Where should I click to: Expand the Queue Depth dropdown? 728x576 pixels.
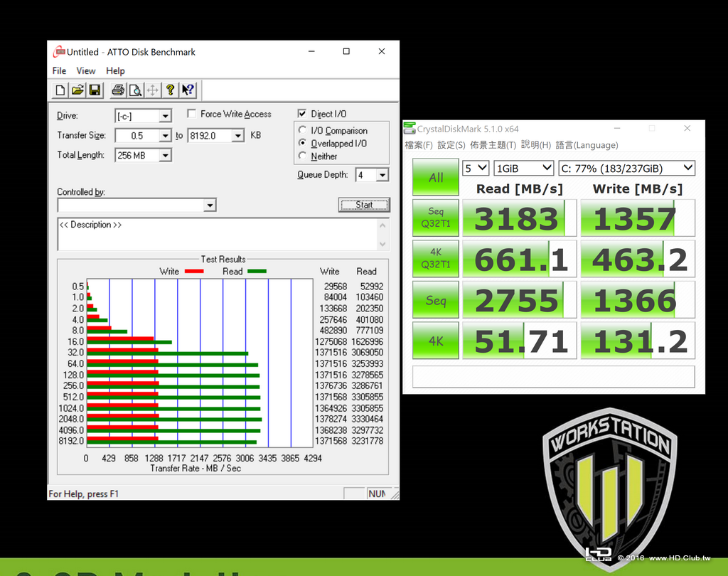pos(382,175)
